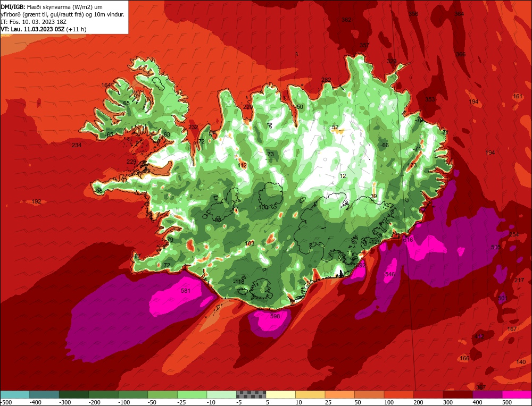
Task: Click the map value -100 on the central glacier
Action: click(263, 207)
